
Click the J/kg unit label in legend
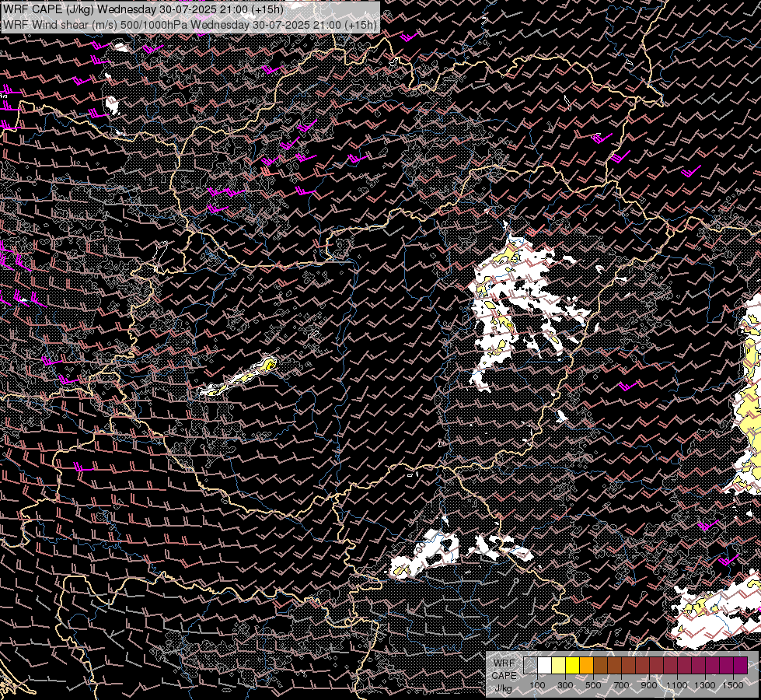(x=504, y=688)
